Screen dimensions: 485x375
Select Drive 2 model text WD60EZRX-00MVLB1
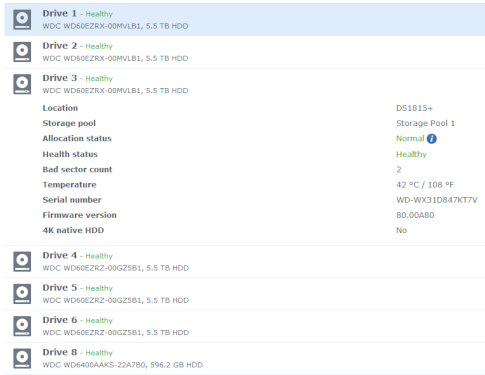click(x=102, y=58)
